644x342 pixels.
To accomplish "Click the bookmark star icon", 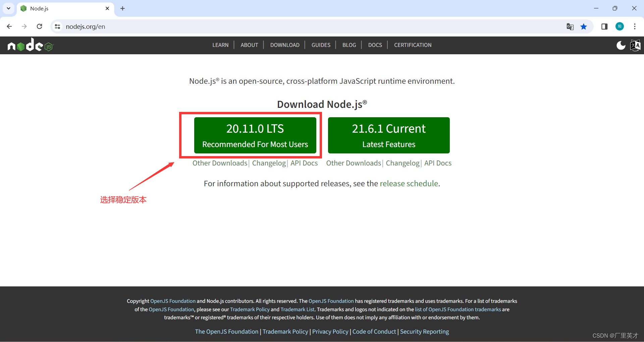I will pos(584,26).
